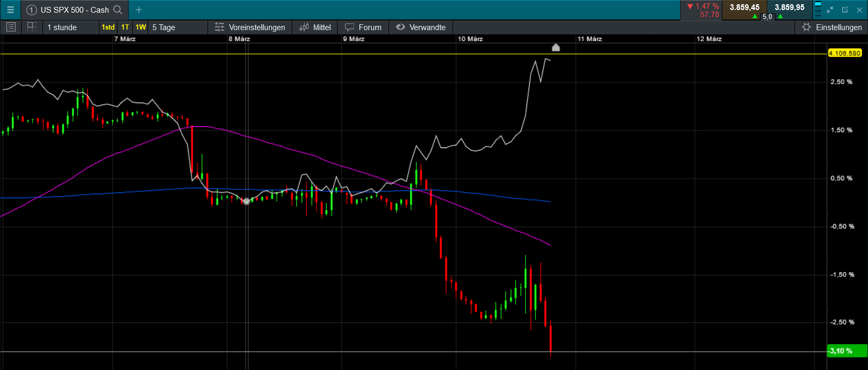Open the Mittel price type dropdown

(x=315, y=27)
